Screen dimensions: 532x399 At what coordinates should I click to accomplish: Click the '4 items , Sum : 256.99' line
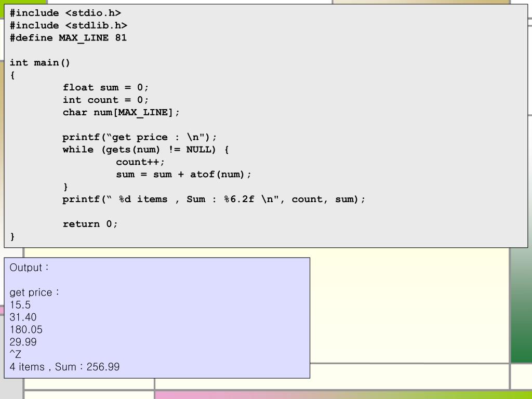coord(64,367)
